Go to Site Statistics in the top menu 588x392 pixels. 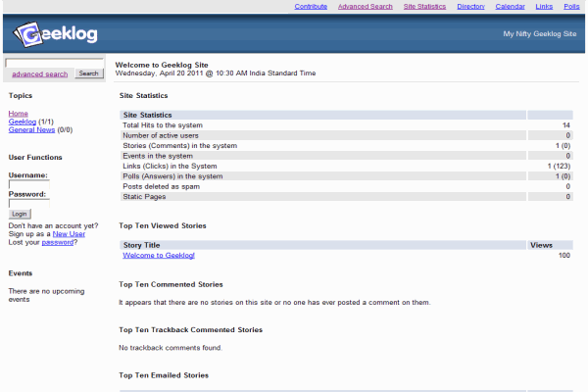424,6
